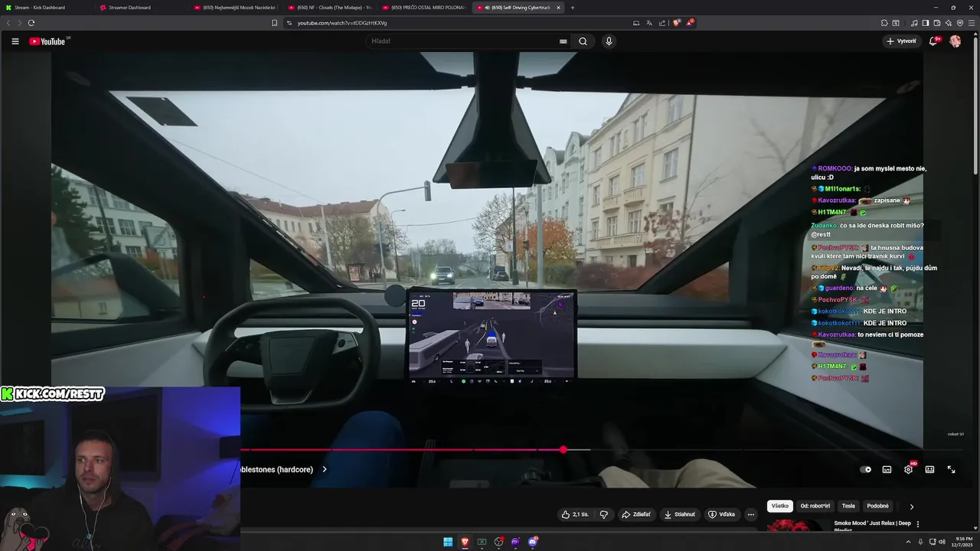
Task: Open Brave VPN shield icon
Action: [x=960, y=23]
